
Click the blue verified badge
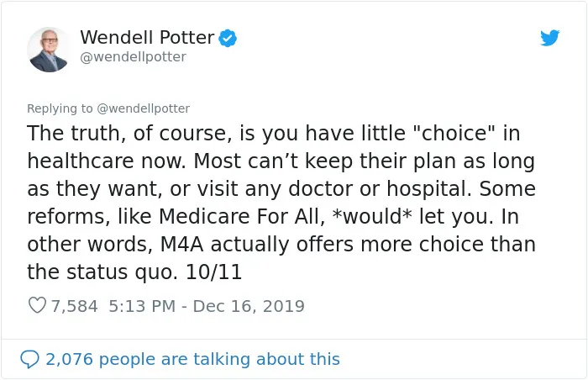click(228, 38)
